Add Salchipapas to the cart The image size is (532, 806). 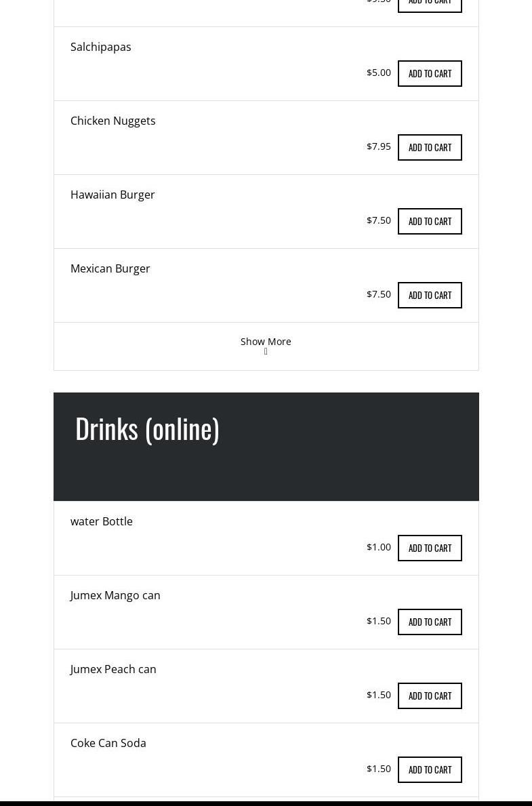(430, 73)
